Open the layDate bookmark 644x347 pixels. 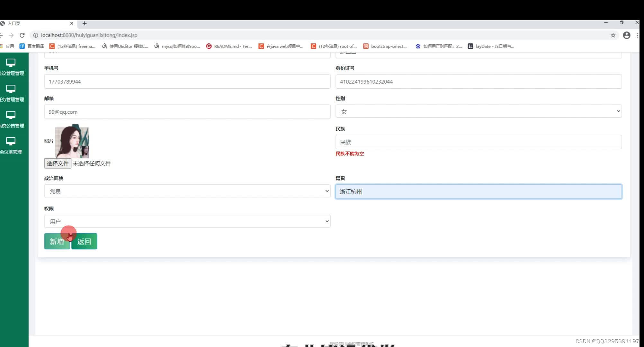[x=491, y=46]
